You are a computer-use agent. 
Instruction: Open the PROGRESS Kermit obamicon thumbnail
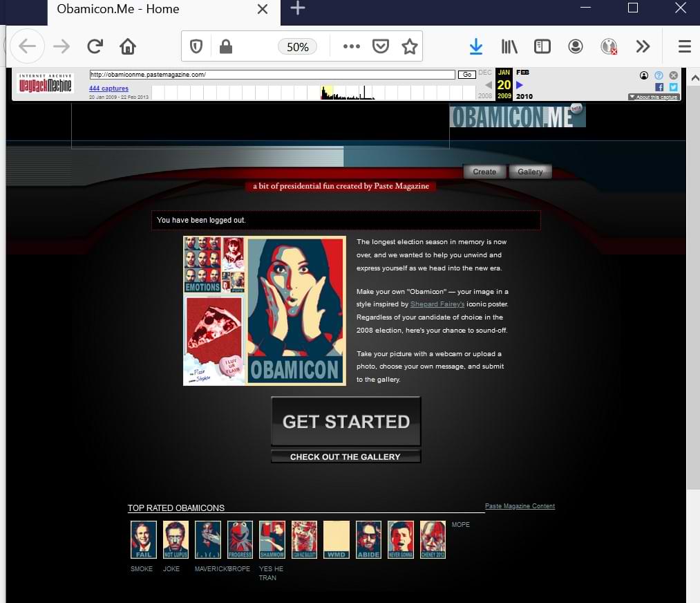[x=240, y=539]
